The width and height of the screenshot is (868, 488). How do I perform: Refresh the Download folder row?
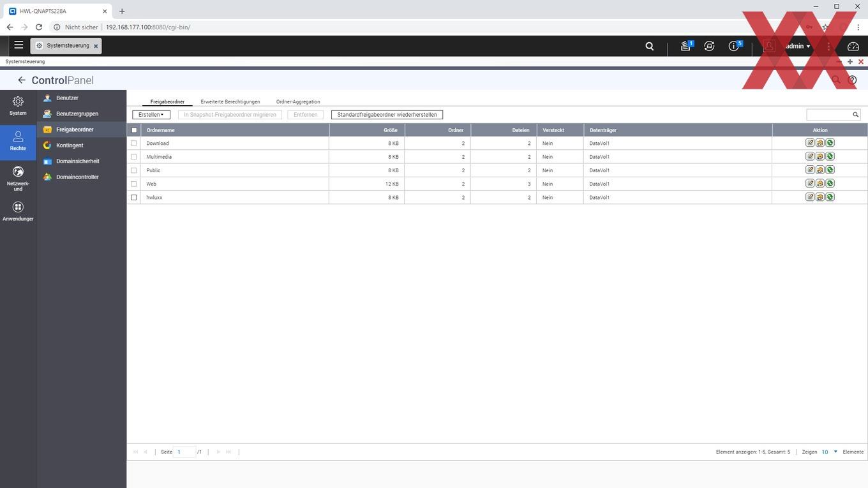pos(830,143)
